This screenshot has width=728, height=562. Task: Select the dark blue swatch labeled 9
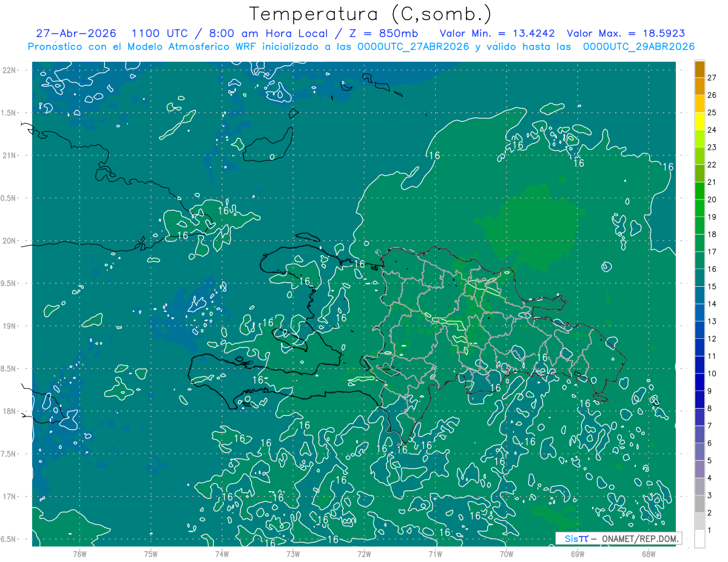[x=699, y=382]
